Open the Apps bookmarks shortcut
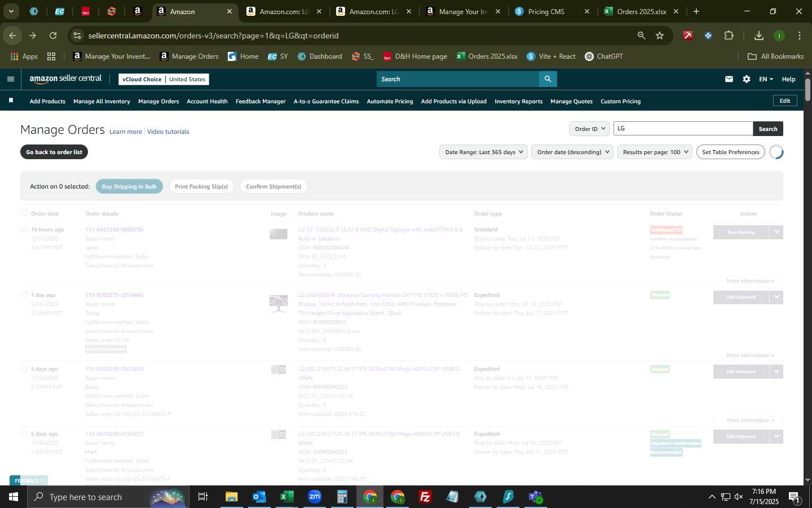 pyautogui.click(x=24, y=56)
